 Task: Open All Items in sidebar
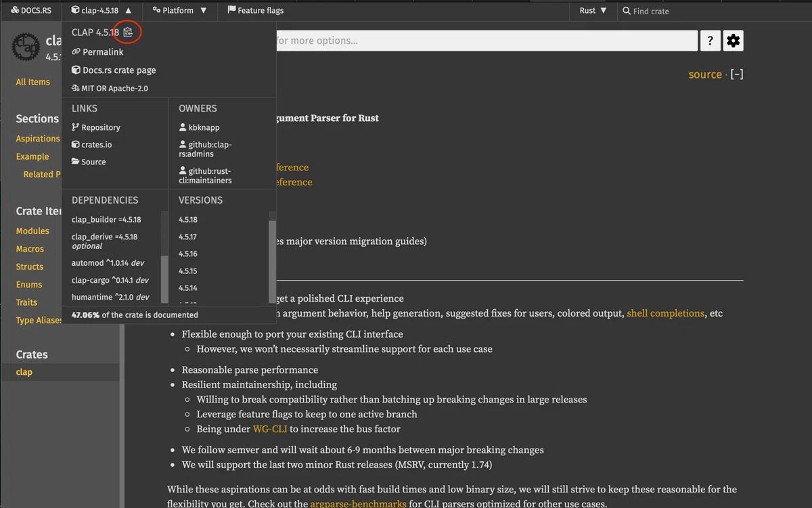click(33, 82)
